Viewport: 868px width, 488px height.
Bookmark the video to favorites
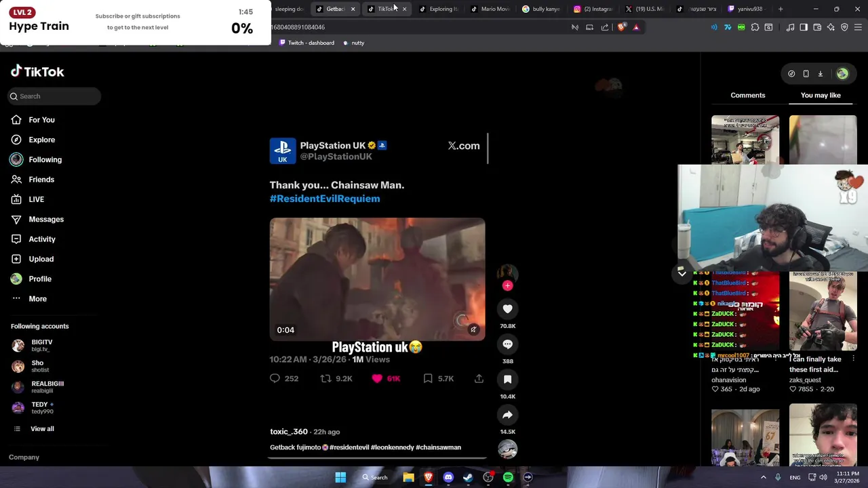[507, 380]
